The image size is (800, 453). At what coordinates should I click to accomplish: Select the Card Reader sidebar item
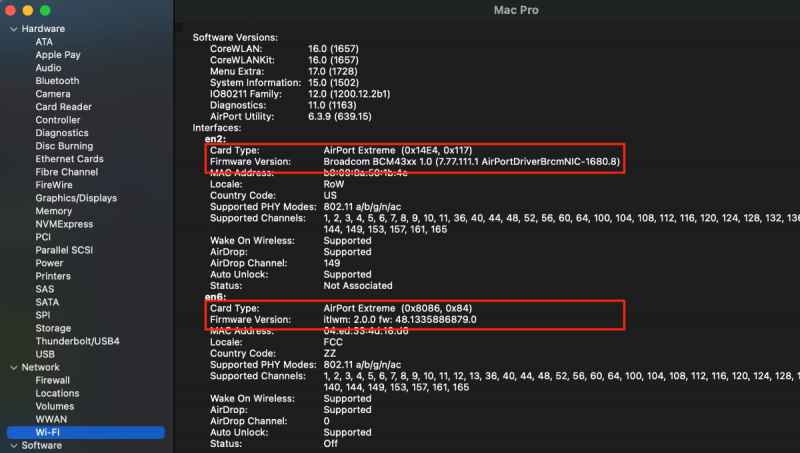pos(63,107)
